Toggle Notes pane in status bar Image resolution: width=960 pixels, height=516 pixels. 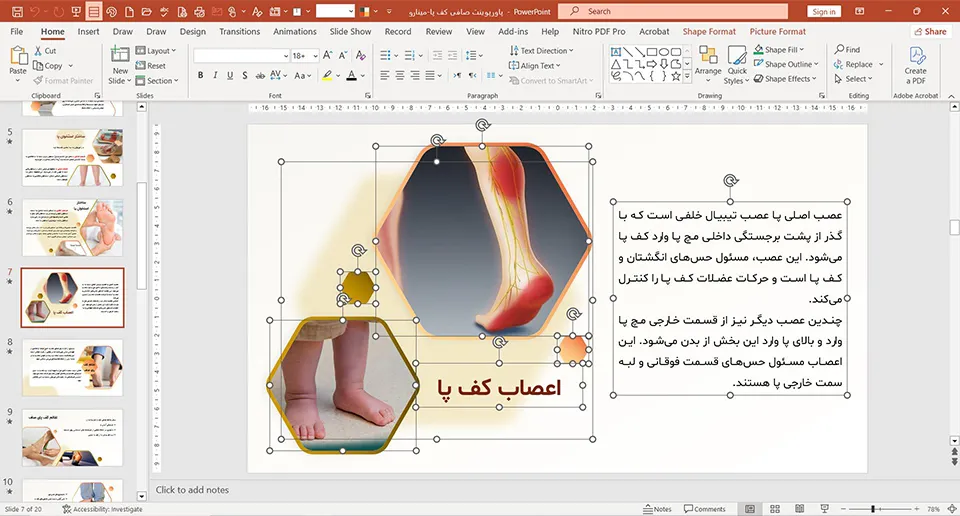(x=657, y=509)
